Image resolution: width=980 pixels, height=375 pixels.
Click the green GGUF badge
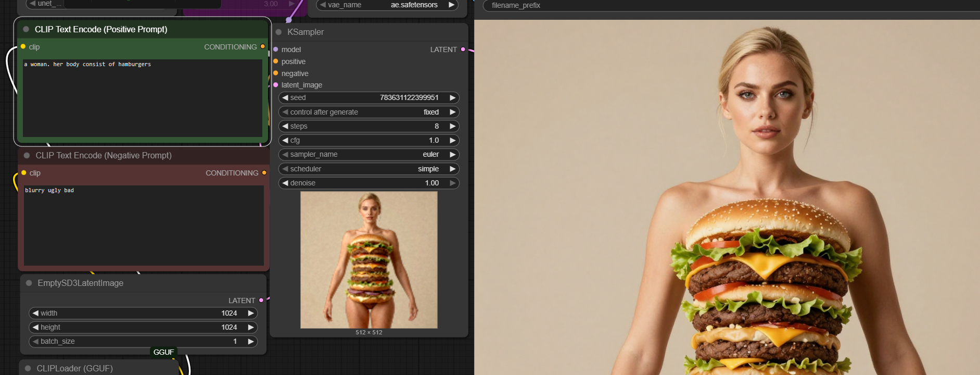(163, 352)
